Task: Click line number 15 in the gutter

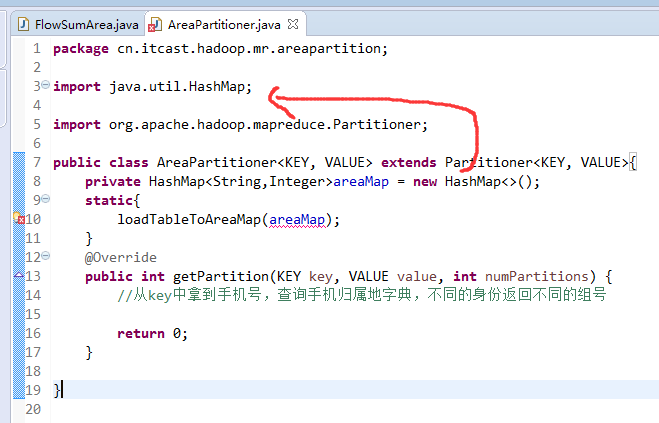Action: [x=33, y=314]
